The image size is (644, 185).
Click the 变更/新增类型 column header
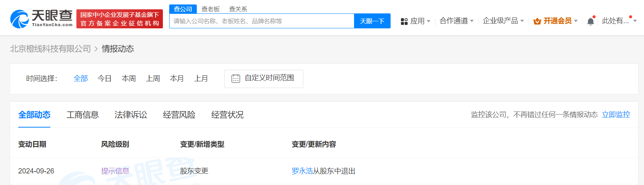[x=202, y=144]
